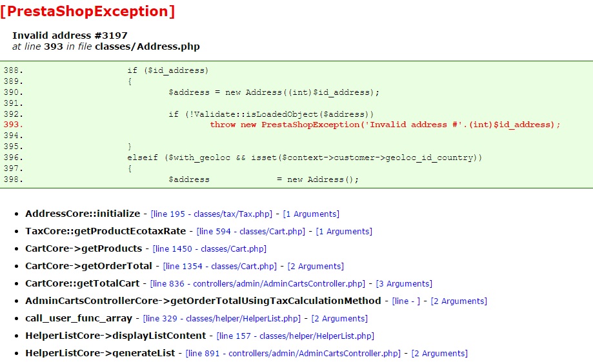Click the AdminCartsControllerCore->getOrderTotalUsingTaxCalculationMethod entry
The height and width of the screenshot is (364, 593).
tap(203, 301)
